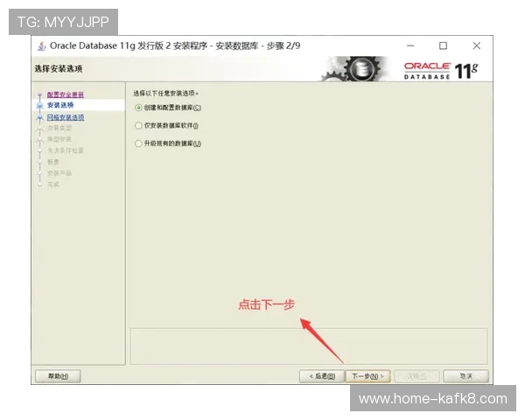525x420 pixels.
Task: Click the final 完成 step in sidebar
Action: pos(52,185)
